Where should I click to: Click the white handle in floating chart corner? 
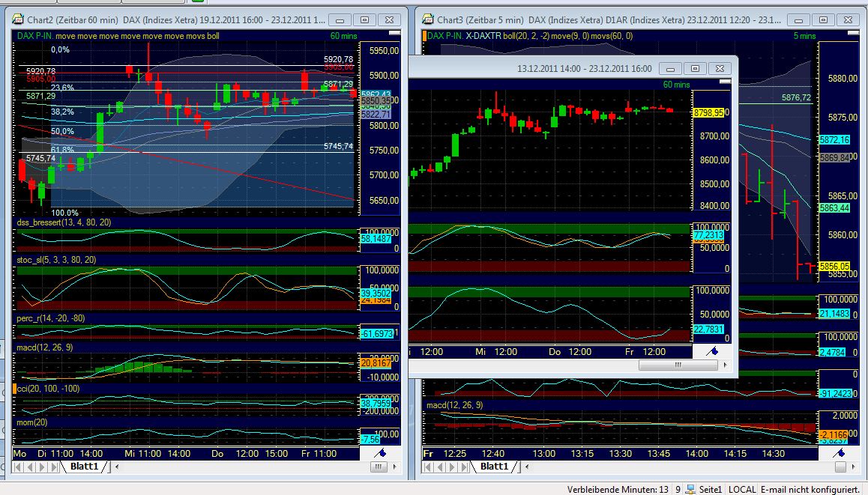(x=725, y=82)
